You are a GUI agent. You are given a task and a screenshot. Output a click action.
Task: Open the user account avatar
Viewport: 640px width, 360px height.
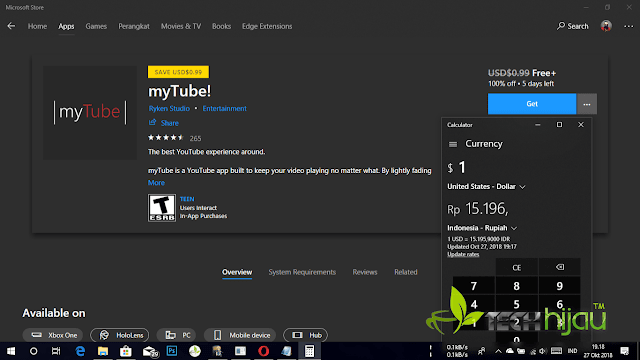(x=606, y=26)
